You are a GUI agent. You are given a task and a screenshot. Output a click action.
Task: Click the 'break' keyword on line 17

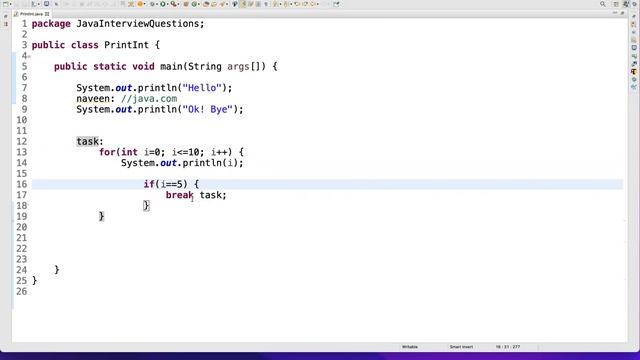[x=179, y=195]
